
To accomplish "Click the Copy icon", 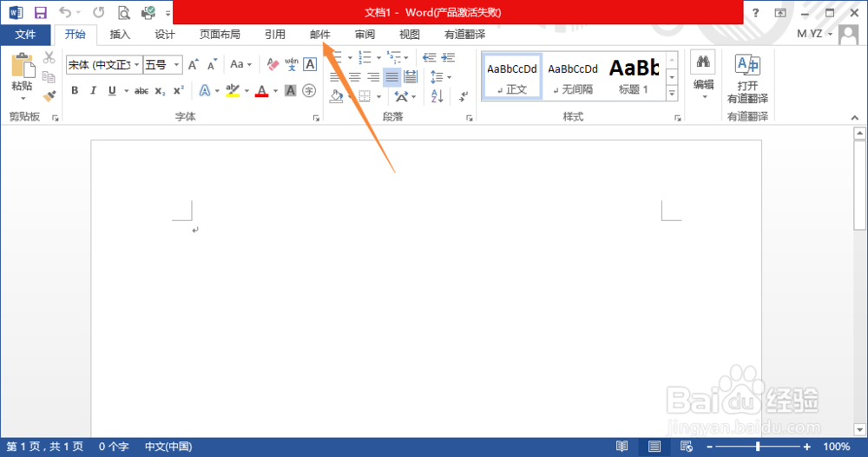I will click(49, 77).
